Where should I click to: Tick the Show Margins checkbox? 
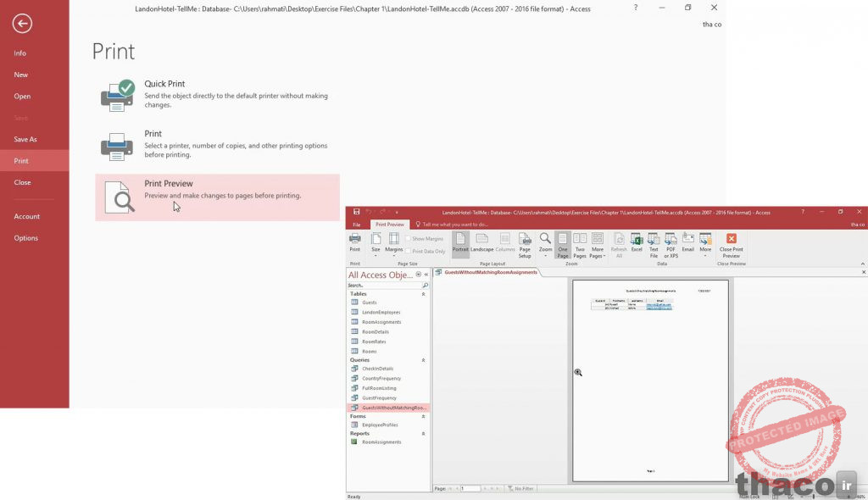pyautogui.click(x=408, y=239)
